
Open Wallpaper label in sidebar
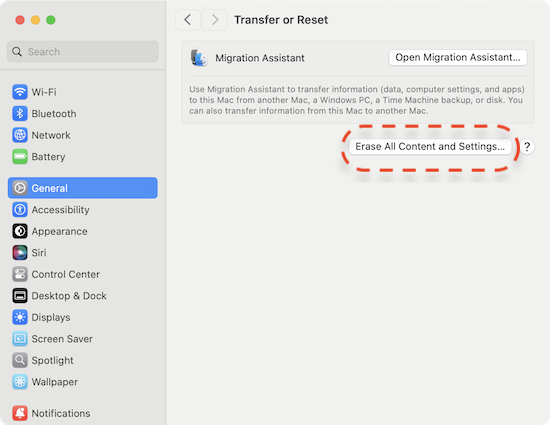pos(55,382)
